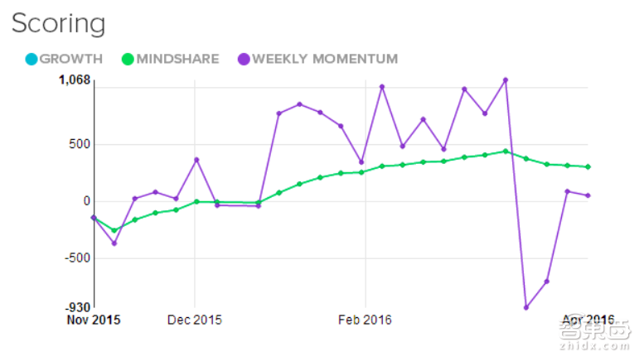Click the green MINDSHARE legend dot

pyautogui.click(x=127, y=59)
